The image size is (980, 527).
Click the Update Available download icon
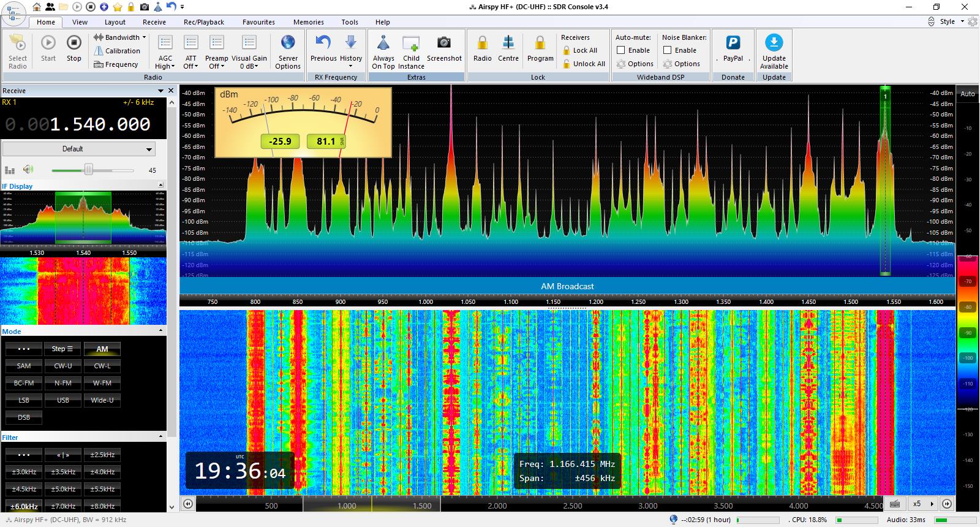coord(774,44)
